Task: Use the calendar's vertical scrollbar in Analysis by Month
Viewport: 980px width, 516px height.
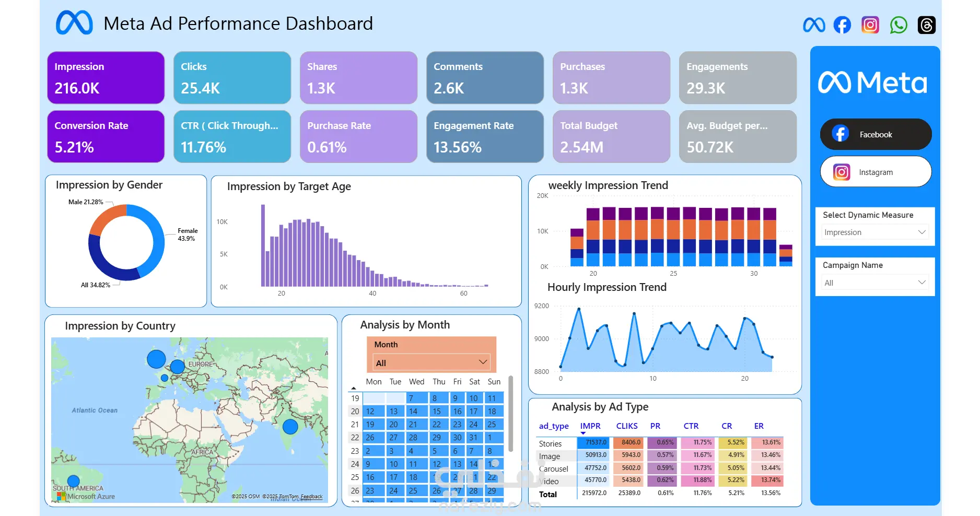Action: click(510, 414)
